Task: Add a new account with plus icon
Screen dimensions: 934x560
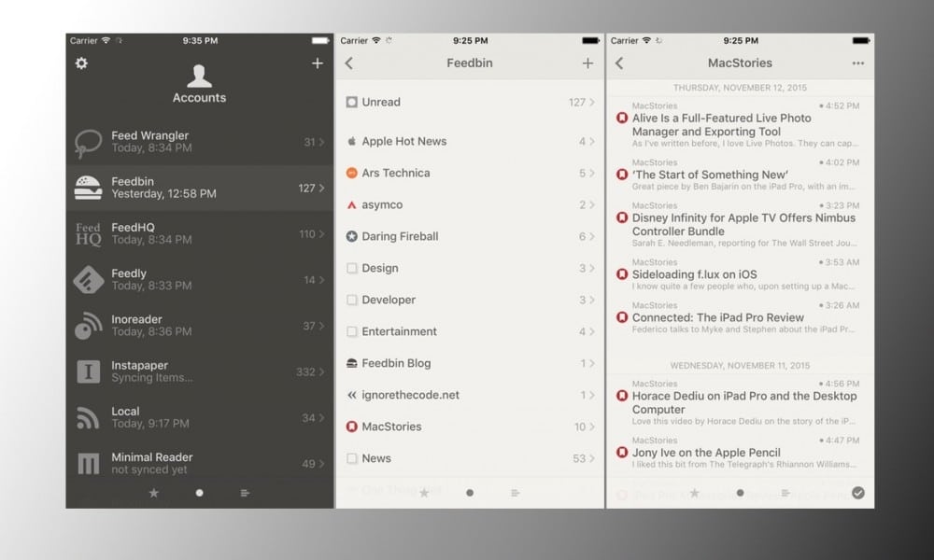Action: (318, 63)
